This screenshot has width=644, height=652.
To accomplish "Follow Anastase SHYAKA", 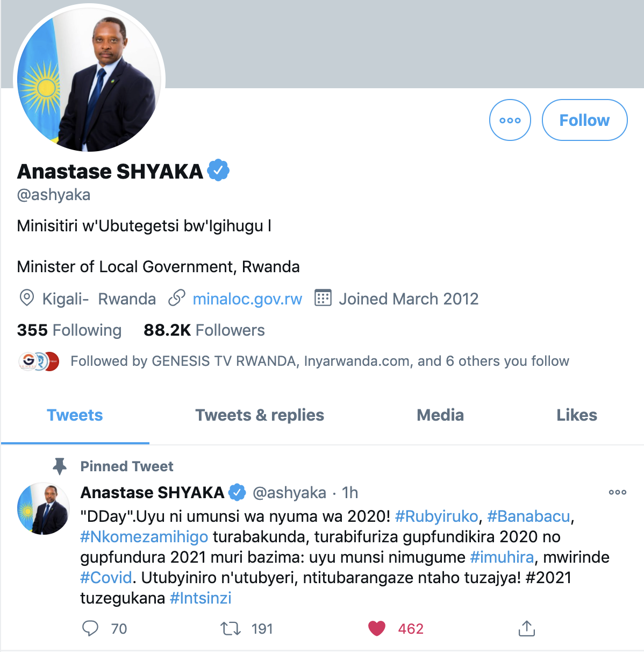I will click(584, 120).
